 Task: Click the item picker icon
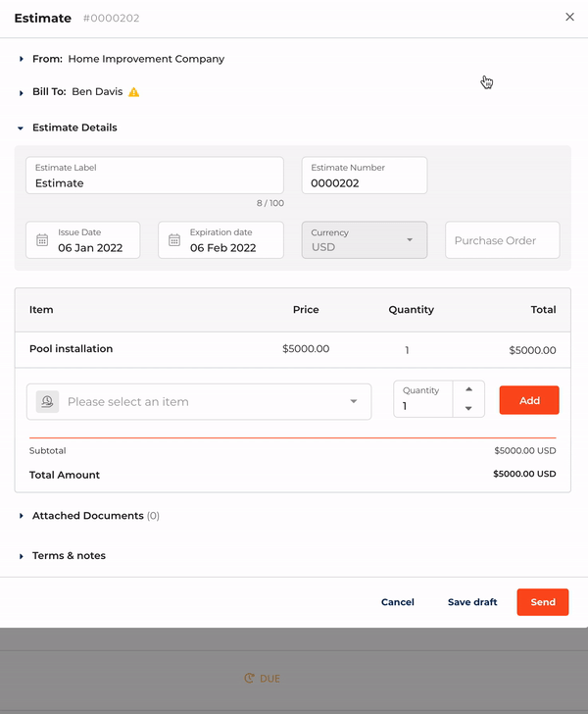click(x=47, y=402)
